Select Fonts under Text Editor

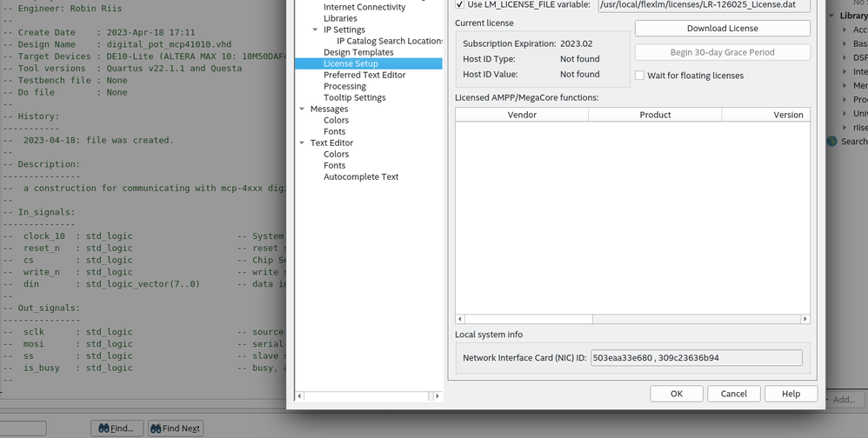[x=334, y=165]
